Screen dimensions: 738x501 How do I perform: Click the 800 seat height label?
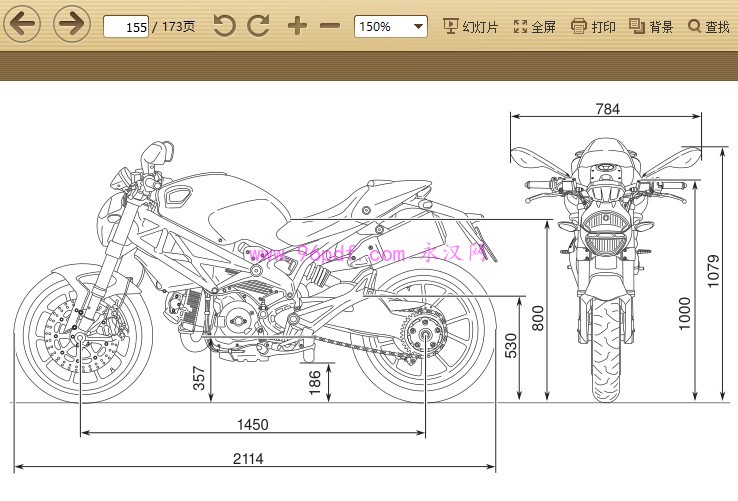pyautogui.click(x=537, y=318)
